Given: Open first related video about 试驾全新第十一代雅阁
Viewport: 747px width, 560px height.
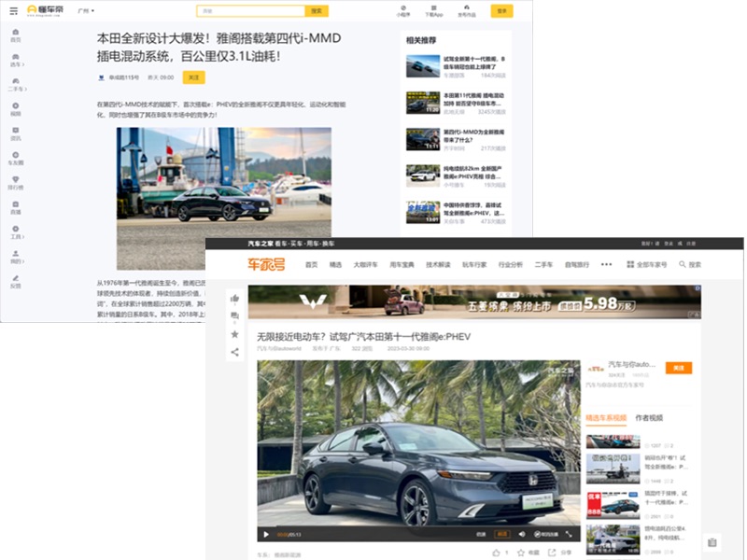Looking at the screenshot, I should (456, 66).
